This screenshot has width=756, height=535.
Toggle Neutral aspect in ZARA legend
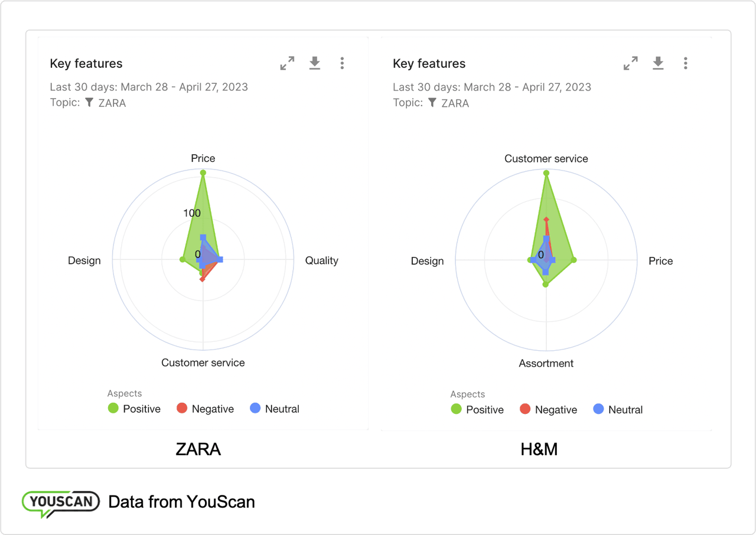pyautogui.click(x=255, y=408)
